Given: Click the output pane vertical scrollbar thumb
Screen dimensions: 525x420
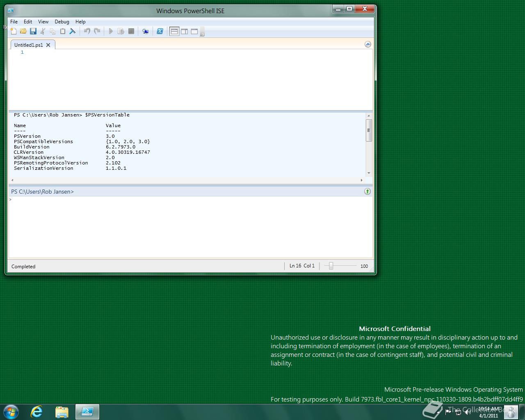Looking at the screenshot, I should [369, 130].
